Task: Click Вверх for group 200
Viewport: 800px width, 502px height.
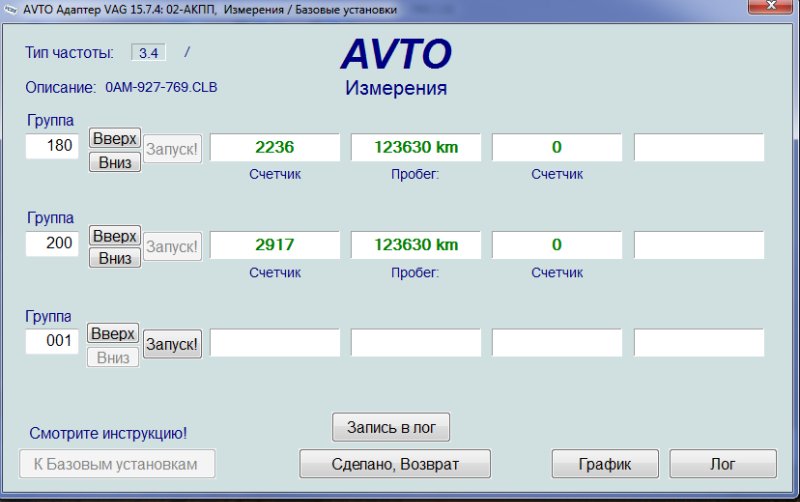Action: [x=115, y=236]
